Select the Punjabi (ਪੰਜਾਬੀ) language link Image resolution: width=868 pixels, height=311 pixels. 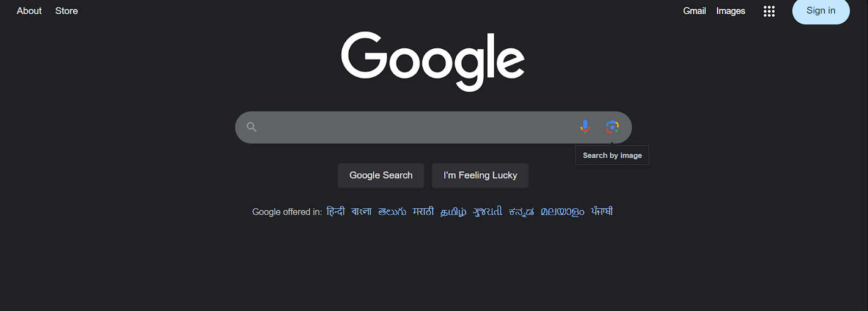tap(602, 211)
